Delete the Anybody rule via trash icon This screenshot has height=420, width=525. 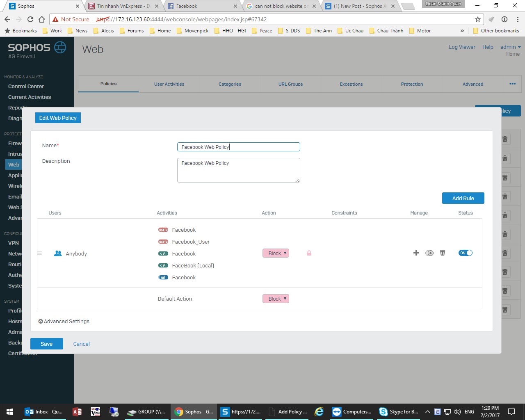point(443,253)
